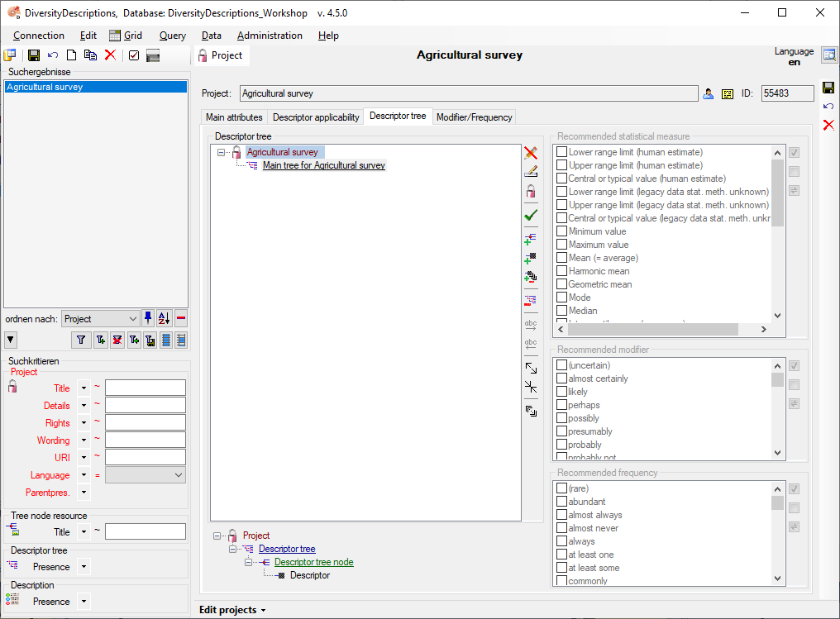
Task: Clear the query filter with crossed funnel
Action: (117, 340)
